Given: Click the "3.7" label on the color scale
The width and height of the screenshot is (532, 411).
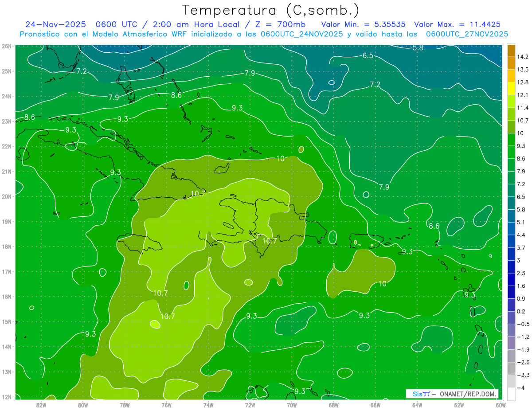Looking at the screenshot, I should coord(521,248).
